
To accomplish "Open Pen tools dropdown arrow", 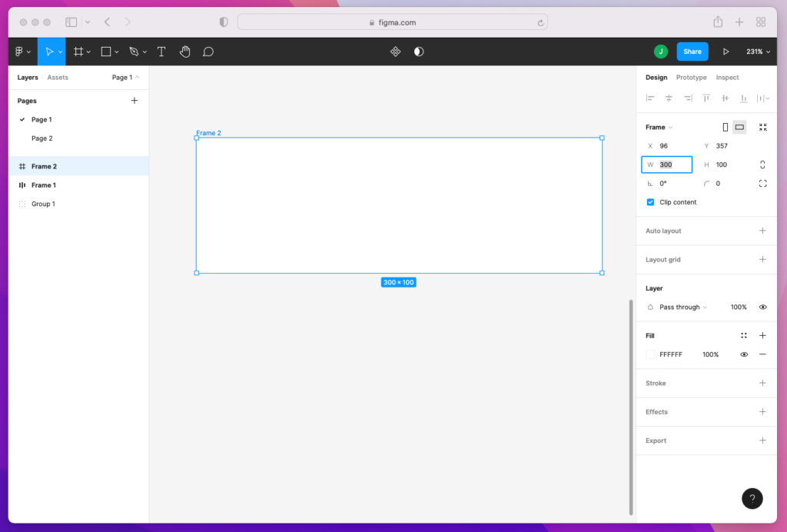I will pyautogui.click(x=144, y=52).
